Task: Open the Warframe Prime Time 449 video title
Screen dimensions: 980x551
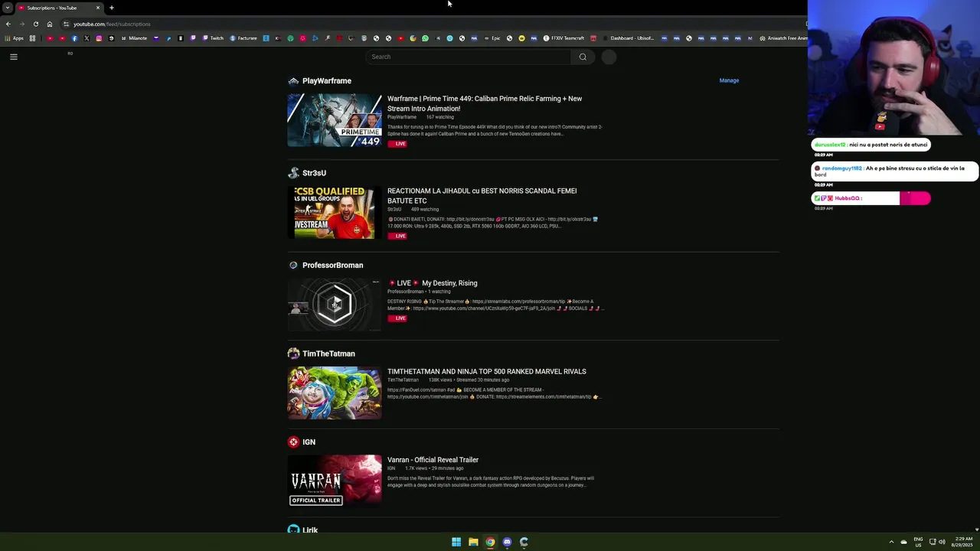Action: (x=485, y=103)
